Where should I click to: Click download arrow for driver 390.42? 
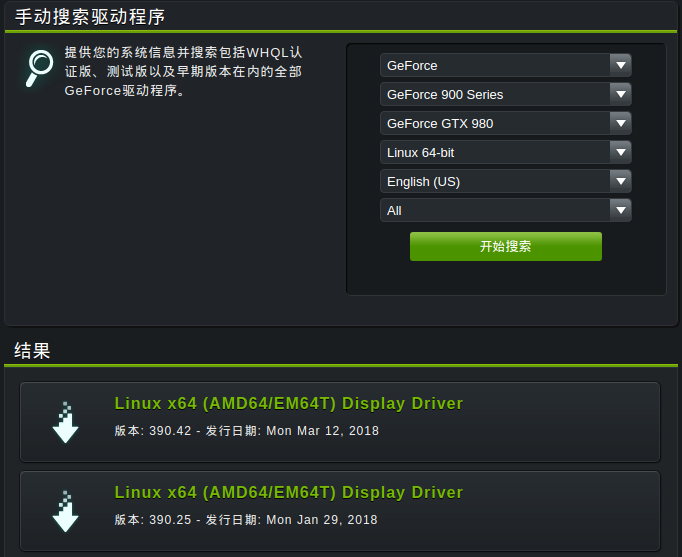(x=65, y=422)
